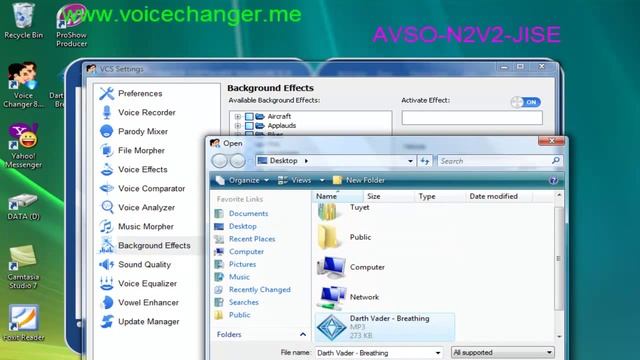Open Pictures favorite link

pos(236,264)
